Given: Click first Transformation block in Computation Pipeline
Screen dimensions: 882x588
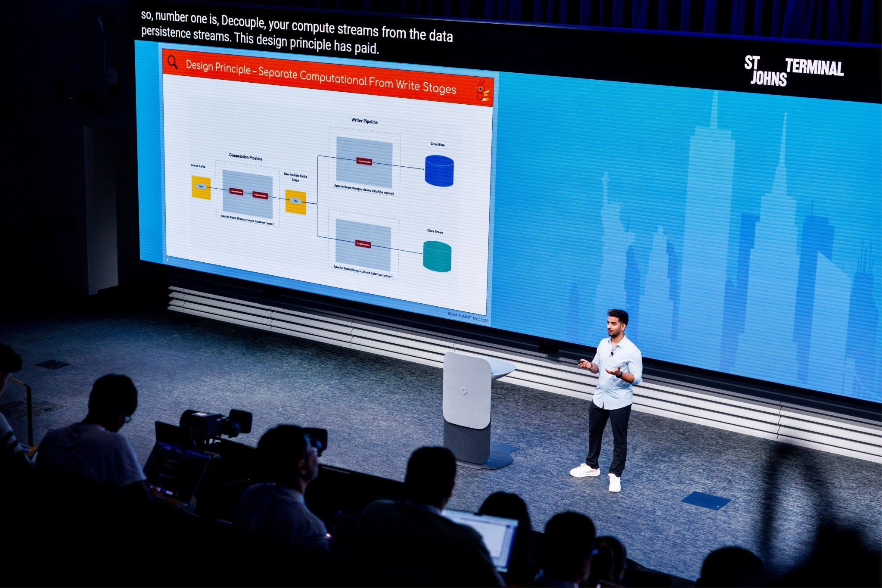Looking at the screenshot, I should coord(236,191).
